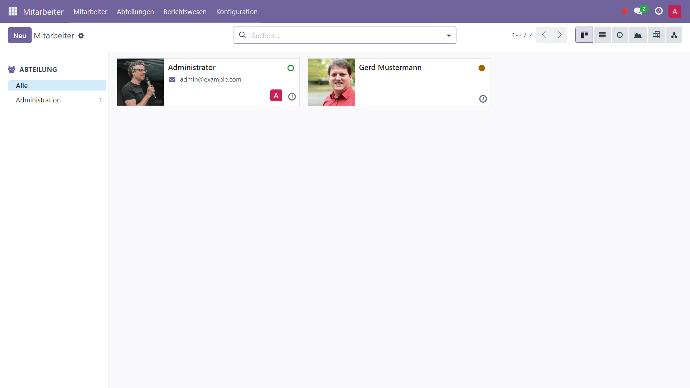Go to the next page arrow
This screenshot has height=388, width=690.
click(559, 35)
